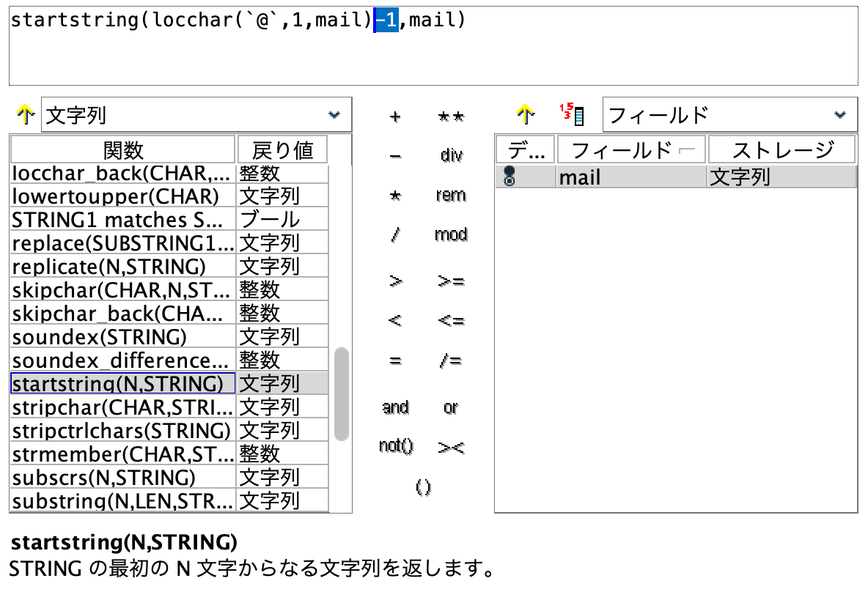Click the >= comparison operator button
Image resolution: width=868 pixels, height=611 pixels.
(x=452, y=281)
